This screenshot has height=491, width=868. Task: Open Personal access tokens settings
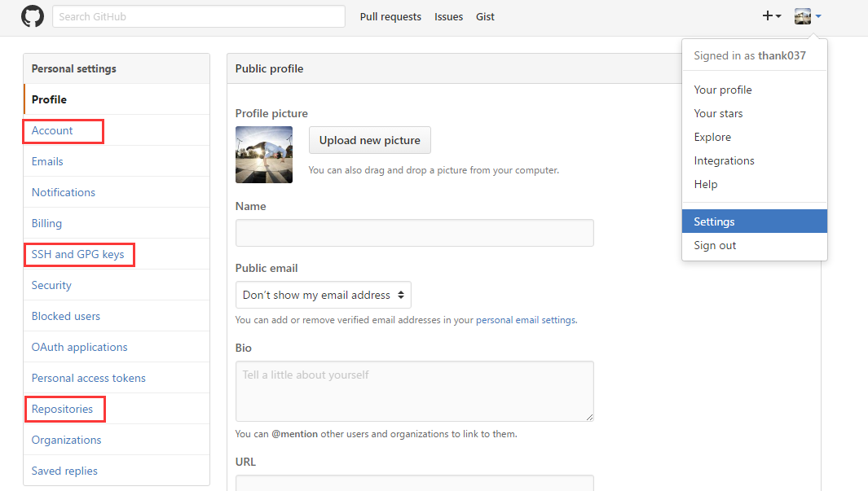88,377
